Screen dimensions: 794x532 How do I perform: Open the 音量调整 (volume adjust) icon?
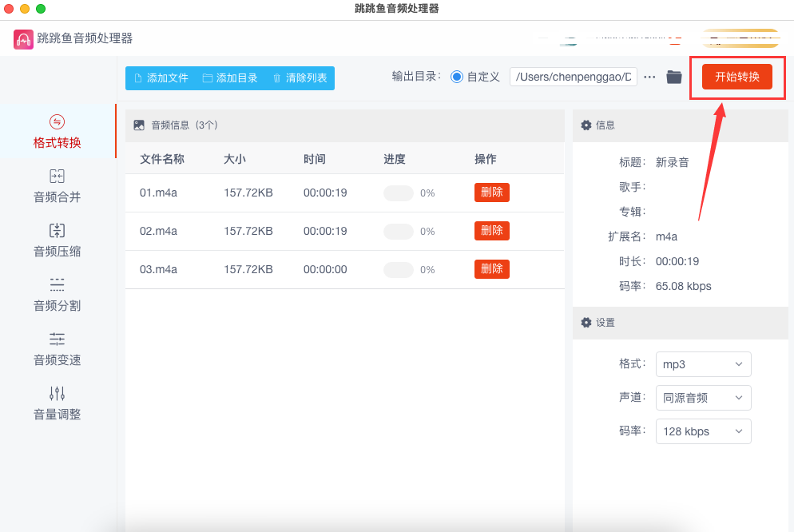click(57, 393)
